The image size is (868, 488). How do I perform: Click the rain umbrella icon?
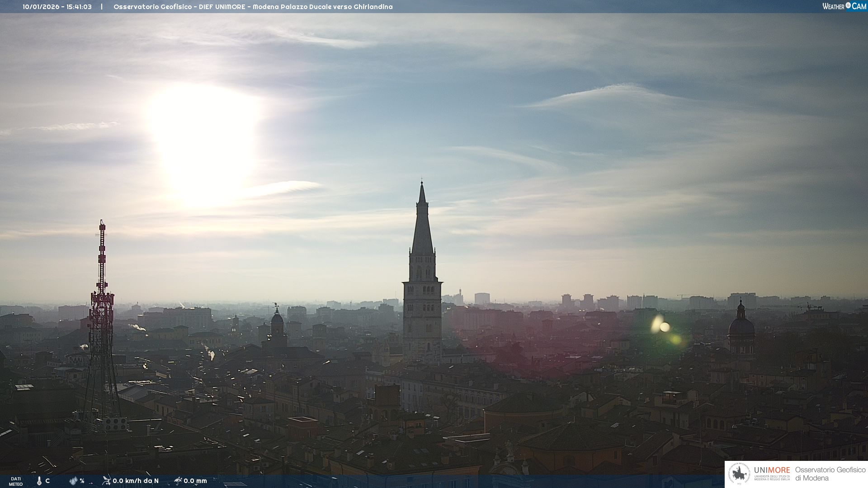tap(178, 480)
